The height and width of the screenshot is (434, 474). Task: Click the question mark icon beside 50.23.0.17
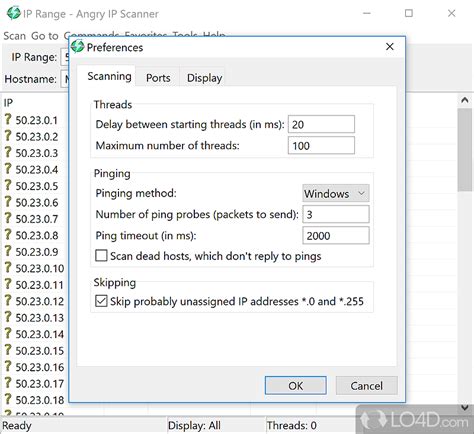click(8, 383)
